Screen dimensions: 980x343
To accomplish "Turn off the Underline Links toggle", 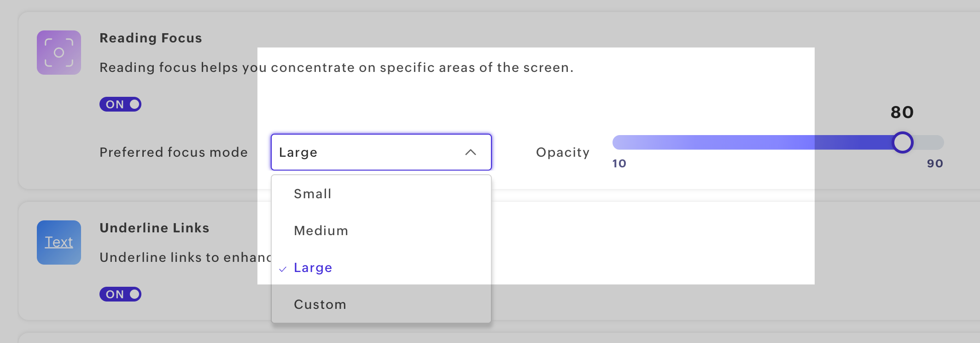I will (x=120, y=294).
